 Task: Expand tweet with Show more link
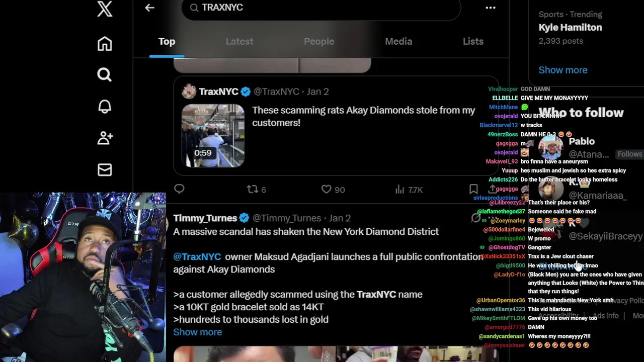coord(197,332)
